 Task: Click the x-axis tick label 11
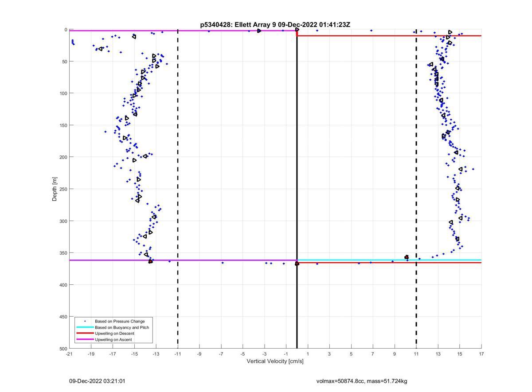(x=416, y=354)
